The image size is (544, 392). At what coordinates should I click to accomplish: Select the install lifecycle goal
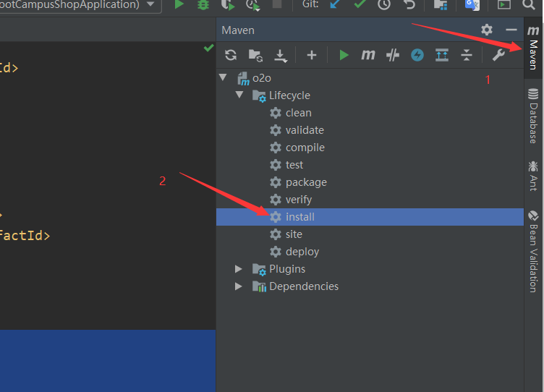(x=370, y=217)
